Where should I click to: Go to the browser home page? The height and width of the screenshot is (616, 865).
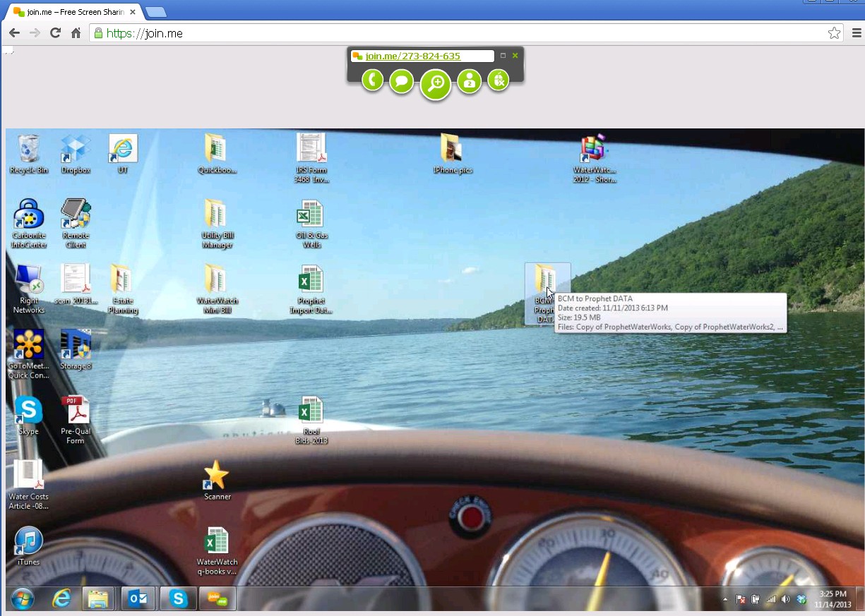76,32
